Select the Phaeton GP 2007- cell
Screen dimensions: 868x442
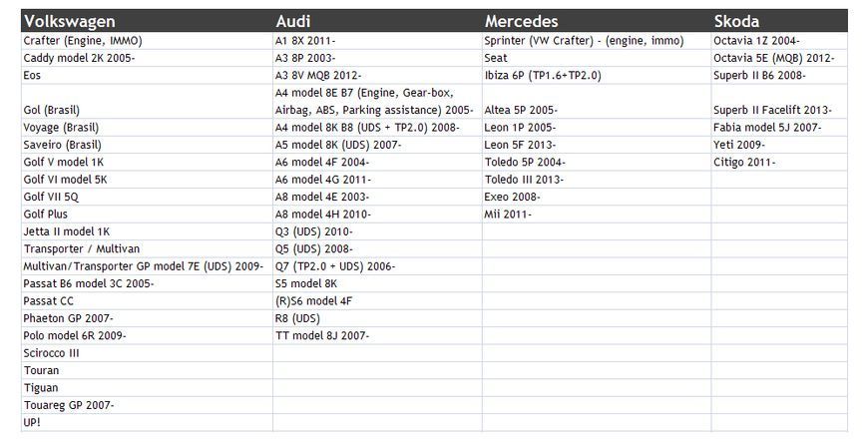pyautogui.click(x=147, y=318)
